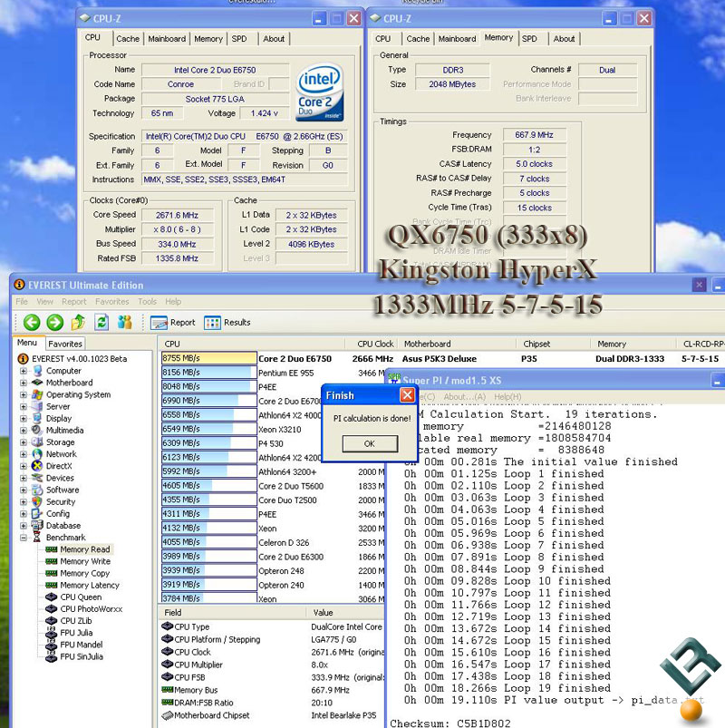Switch to the Favorites tab in EVEREST
Viewport: 725px width, 728px height.
pyautogui.click(x=65, y=344)
